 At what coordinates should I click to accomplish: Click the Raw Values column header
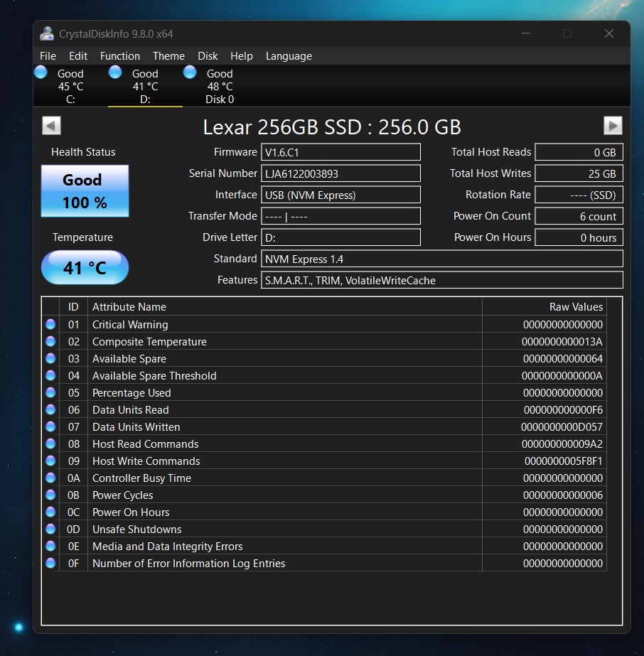click(x=544, y=306)
